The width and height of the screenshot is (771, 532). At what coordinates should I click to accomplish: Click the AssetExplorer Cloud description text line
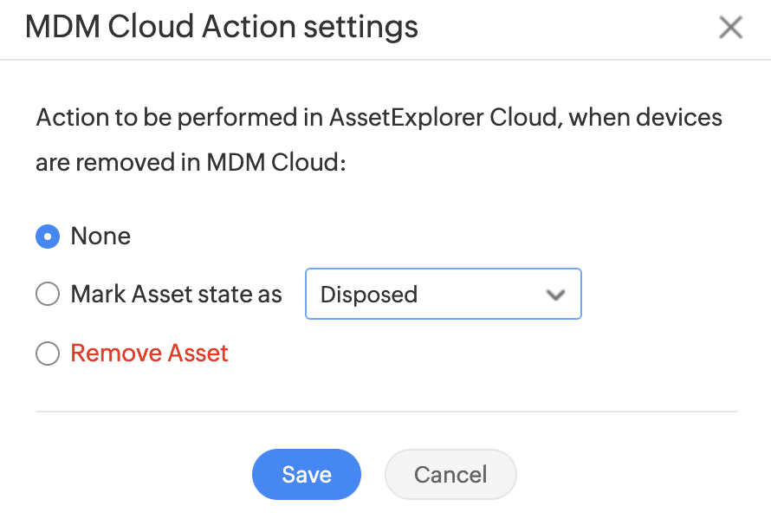click(x=379, y=117)
